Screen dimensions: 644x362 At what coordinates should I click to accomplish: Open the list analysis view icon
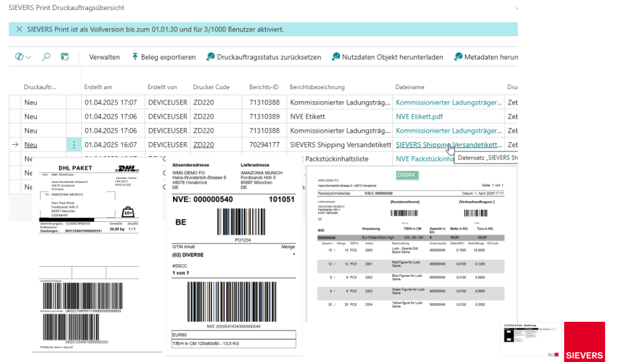[65, 56]
